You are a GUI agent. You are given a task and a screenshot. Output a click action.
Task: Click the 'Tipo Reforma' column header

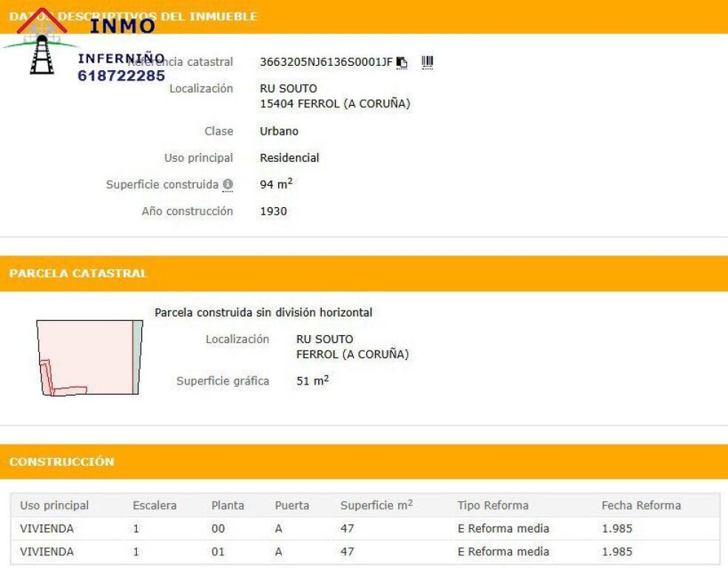pyautogui.click(x=493, y=505)
